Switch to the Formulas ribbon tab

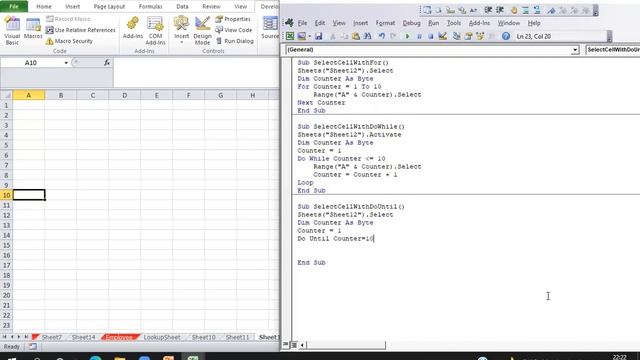[x=150, y=6]
